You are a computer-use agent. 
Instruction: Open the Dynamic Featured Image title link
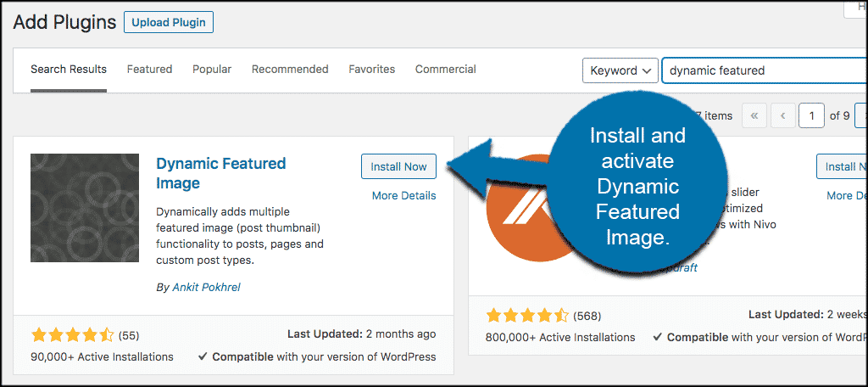pos(221,173)
